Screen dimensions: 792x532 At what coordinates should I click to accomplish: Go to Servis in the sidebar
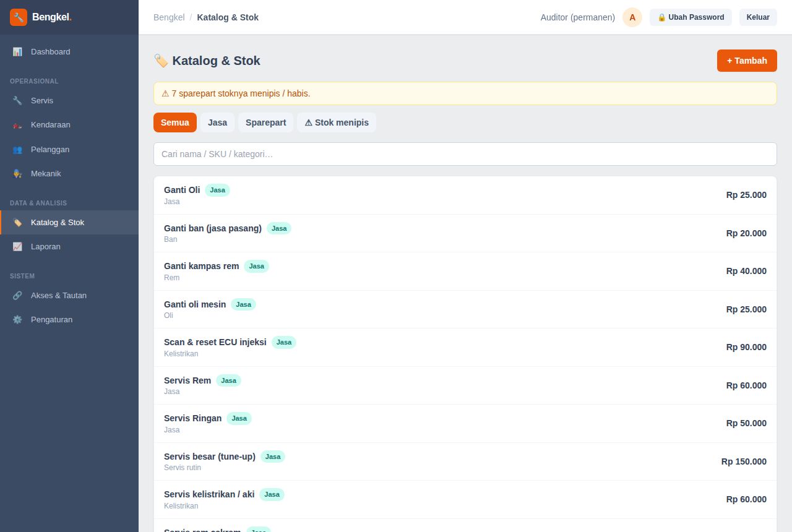click(69, 101)
